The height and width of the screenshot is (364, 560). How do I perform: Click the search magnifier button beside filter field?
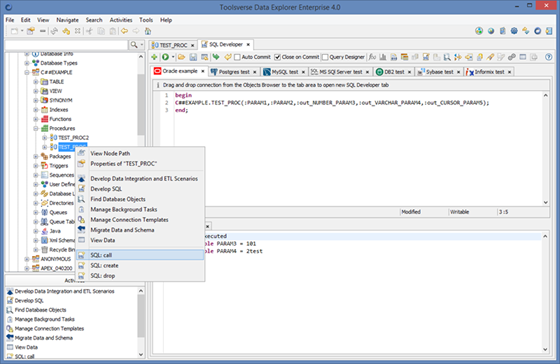(x=134, y=45)
